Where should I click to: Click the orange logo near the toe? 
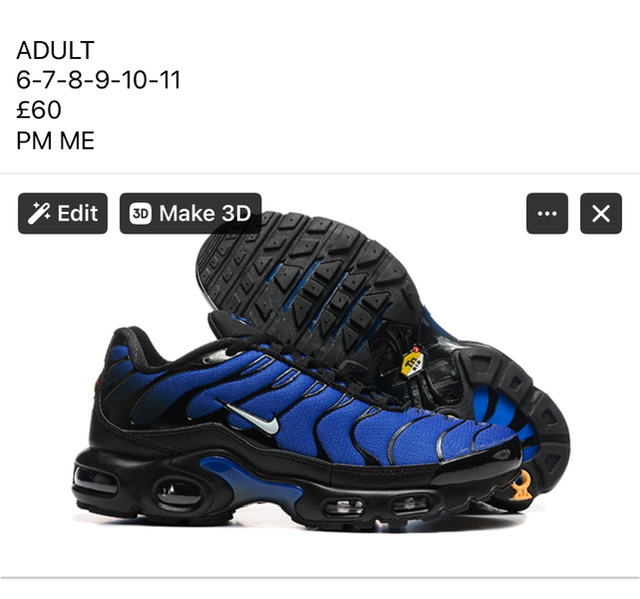[x=521, y=486]
